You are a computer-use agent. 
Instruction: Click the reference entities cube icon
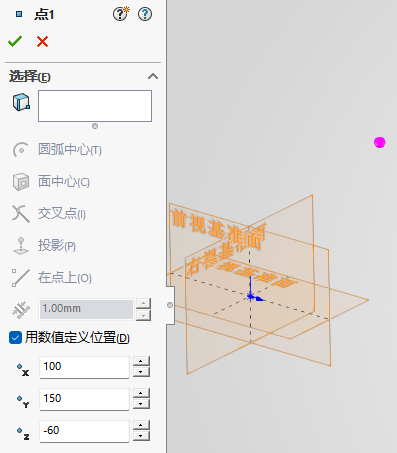click(21, 102)
